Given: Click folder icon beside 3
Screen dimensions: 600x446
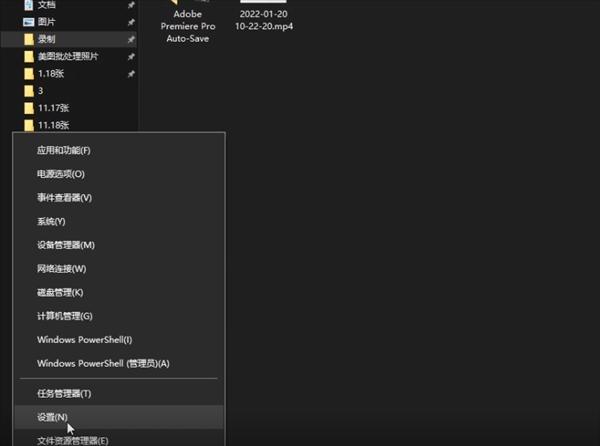Looking at the screenshot, I should (29, 91).
